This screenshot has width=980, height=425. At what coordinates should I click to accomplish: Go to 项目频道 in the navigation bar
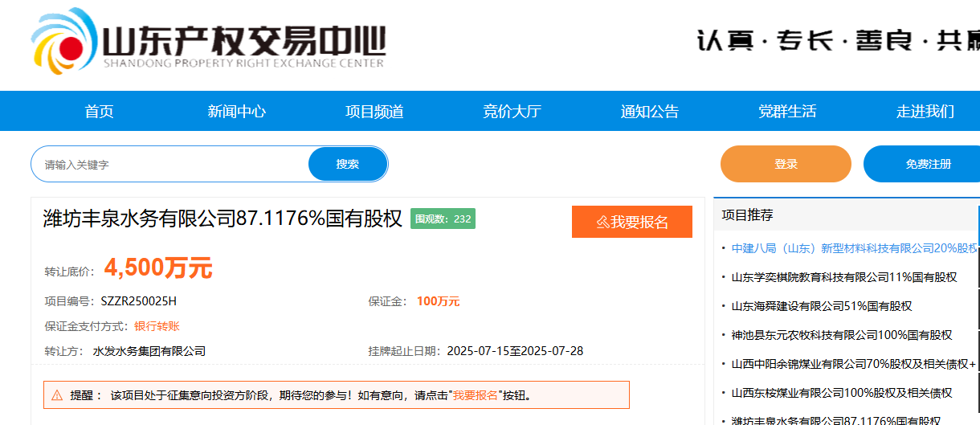click(x=374, y=112)
